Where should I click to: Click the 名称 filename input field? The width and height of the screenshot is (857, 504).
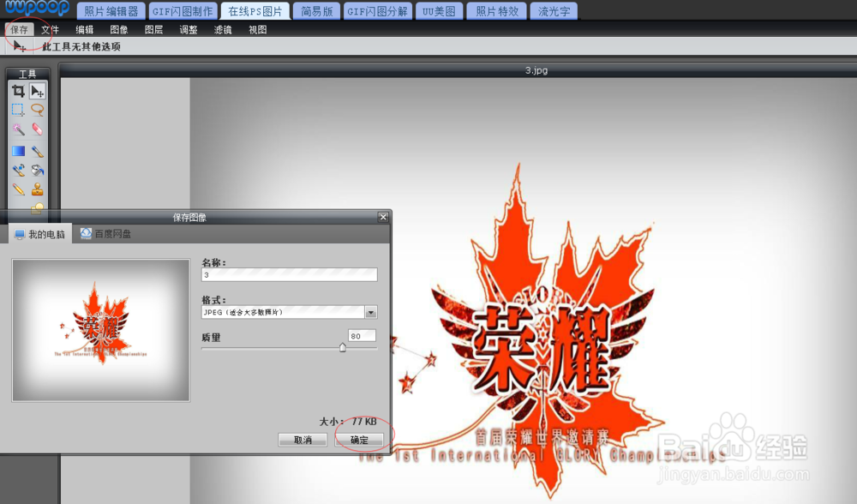[289, 274]
